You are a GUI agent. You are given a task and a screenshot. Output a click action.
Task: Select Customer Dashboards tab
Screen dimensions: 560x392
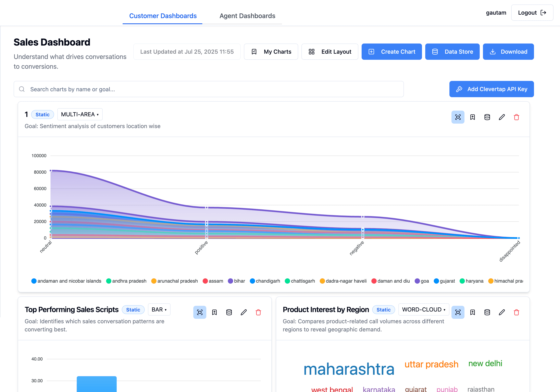(163, 16)
